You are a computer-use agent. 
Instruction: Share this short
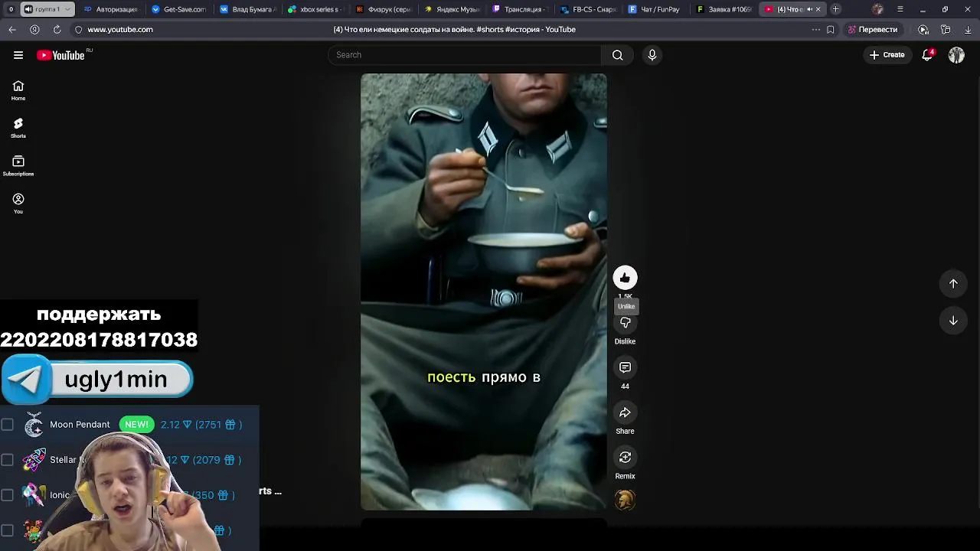point(625,412)
